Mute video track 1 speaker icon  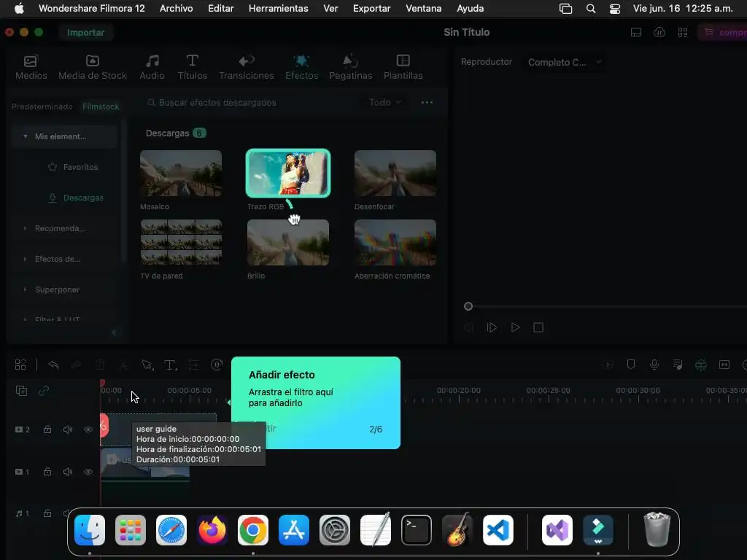coord(68,472)
